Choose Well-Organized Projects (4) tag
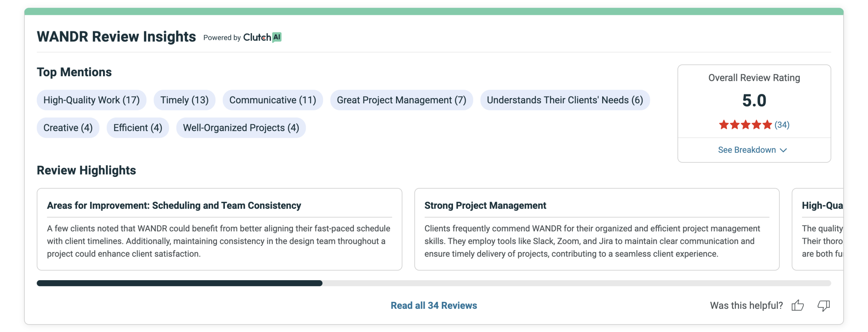 (x=241, y=128)
